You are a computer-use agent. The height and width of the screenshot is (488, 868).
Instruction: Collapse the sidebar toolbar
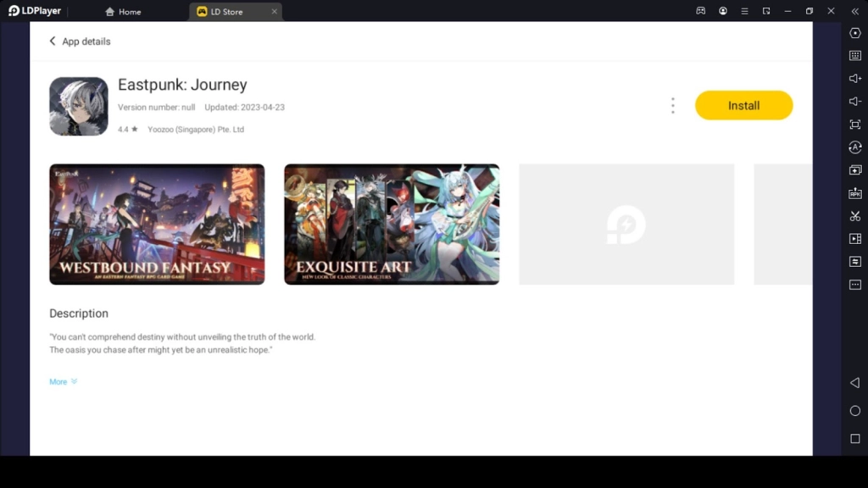pos(855,11)
